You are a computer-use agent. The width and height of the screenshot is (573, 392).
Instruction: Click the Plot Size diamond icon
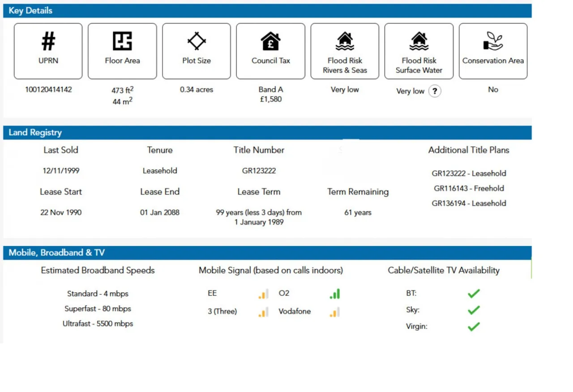pos(197,41)
